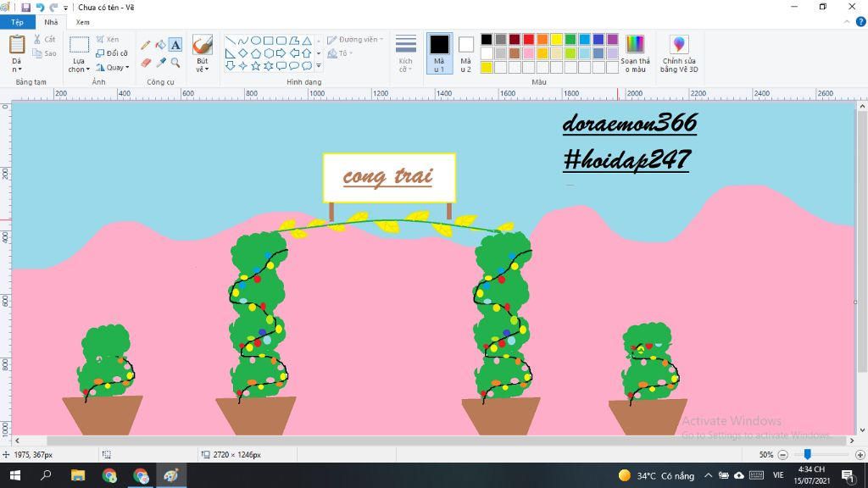The height and width of the screenshot is (488, 868).
Task: Switch to the View (Xem) tab
Action: coord(82,22)
